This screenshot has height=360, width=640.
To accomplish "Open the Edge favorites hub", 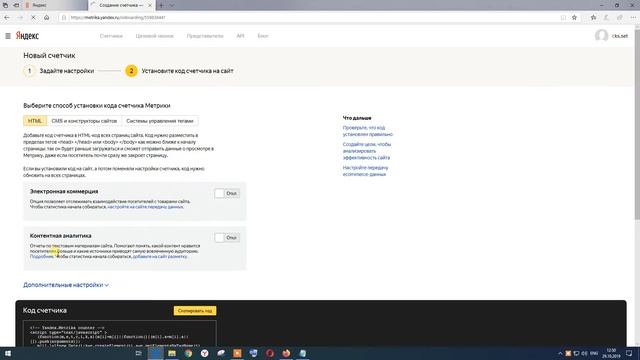I will [593, 18].
